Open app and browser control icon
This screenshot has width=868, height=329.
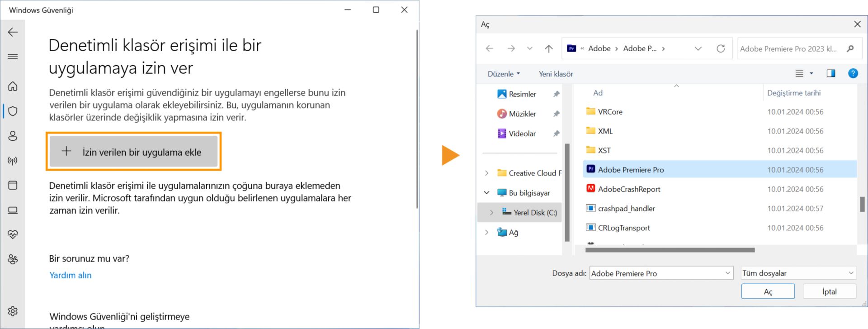coord(13,185)
